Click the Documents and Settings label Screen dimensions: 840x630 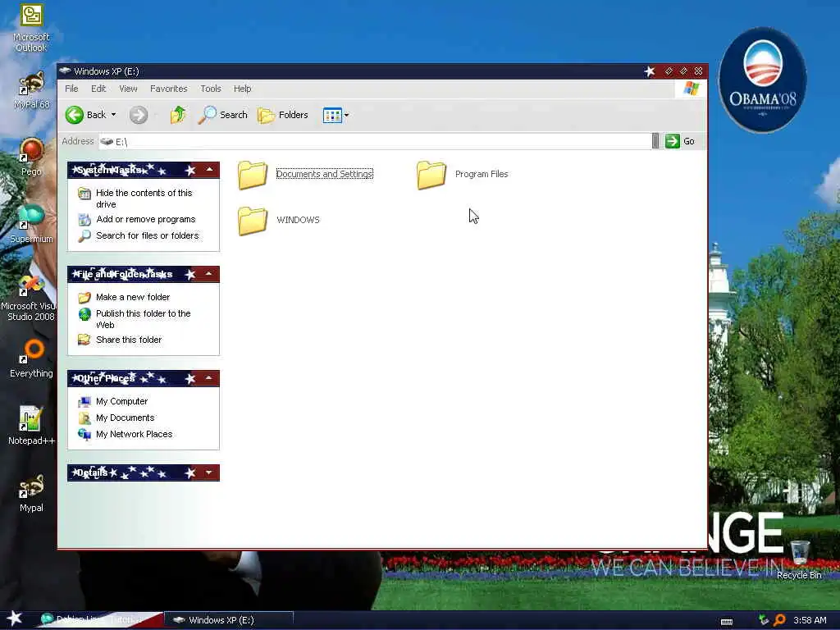(x=324, y=174)
